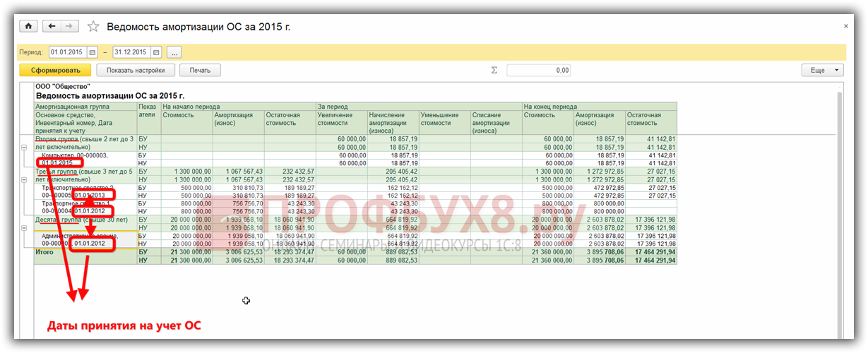The height and width of the screenshot is (353, 868).
Task: Open the Еще dropdown menu
Action: click(822, 70)
